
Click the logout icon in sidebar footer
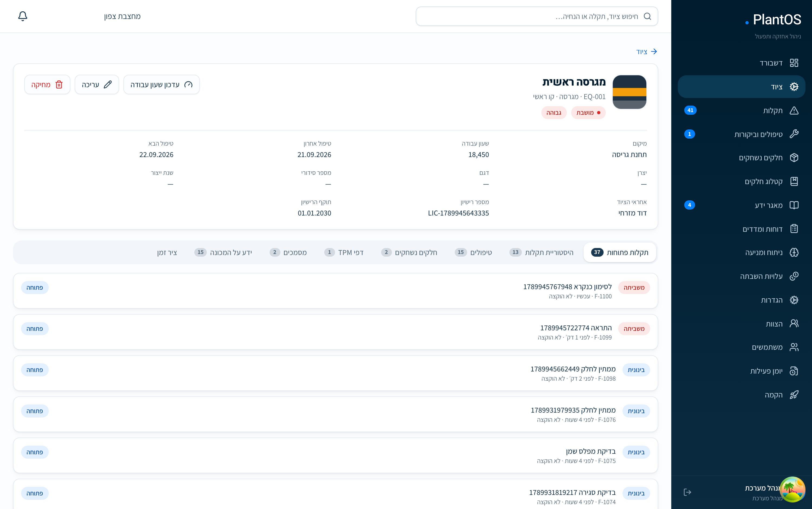point(687,492)
